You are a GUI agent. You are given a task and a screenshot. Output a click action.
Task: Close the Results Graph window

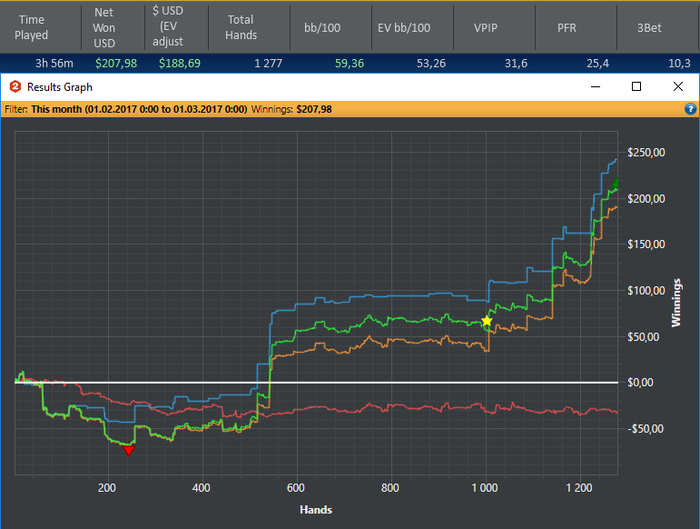(678, 87)
